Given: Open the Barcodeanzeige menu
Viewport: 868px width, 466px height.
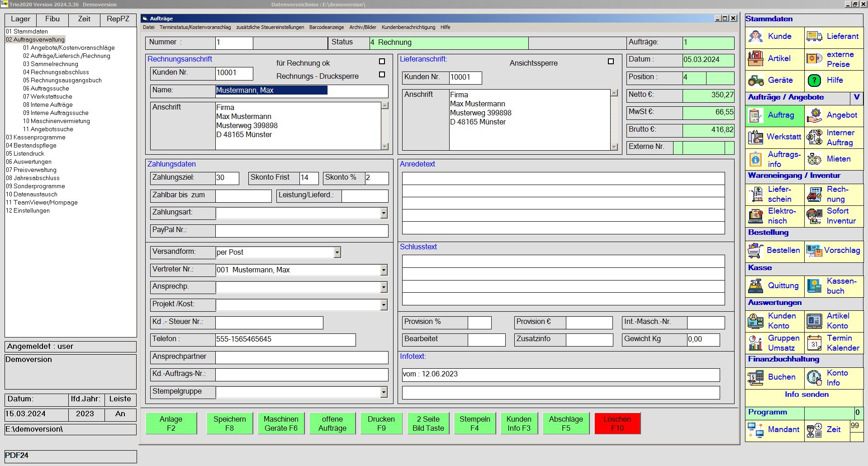Looking at the screenshot, I should tap(326, 27).
